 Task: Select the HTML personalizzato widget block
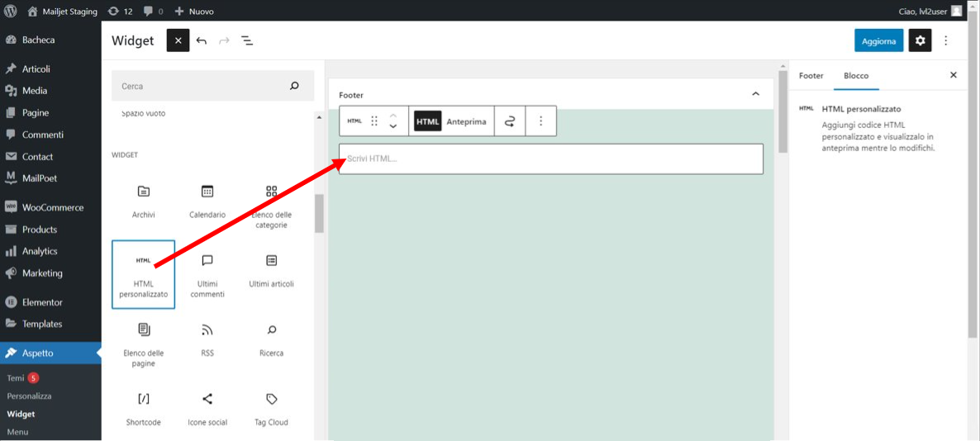pos(143,274)
